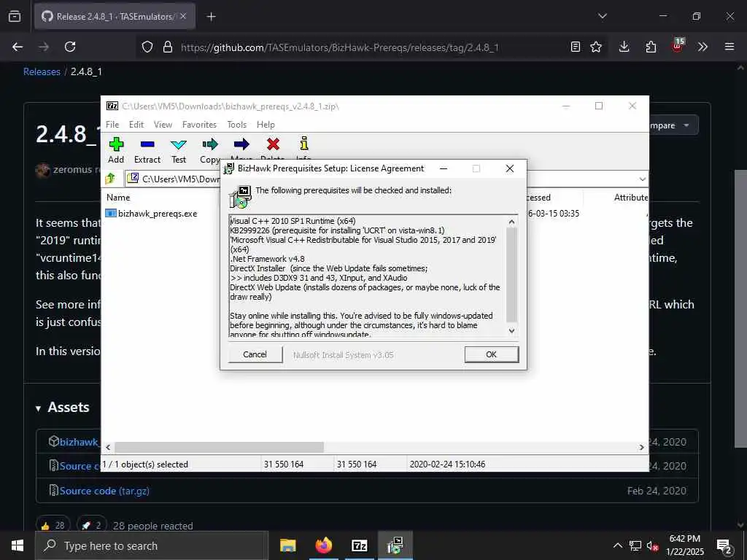Open the Edit menu in 7-Zip
The image size is (747, 560).
[x=136, y=124]
